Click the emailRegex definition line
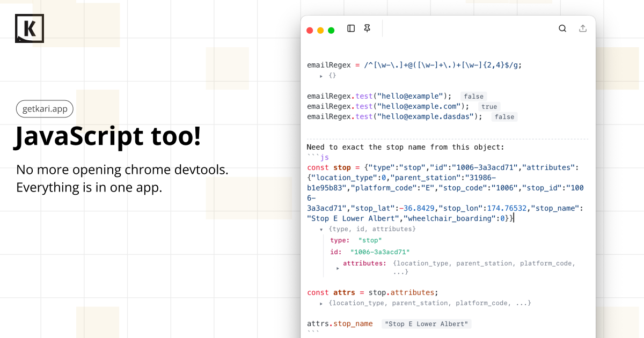 click(x=414, y=65)
